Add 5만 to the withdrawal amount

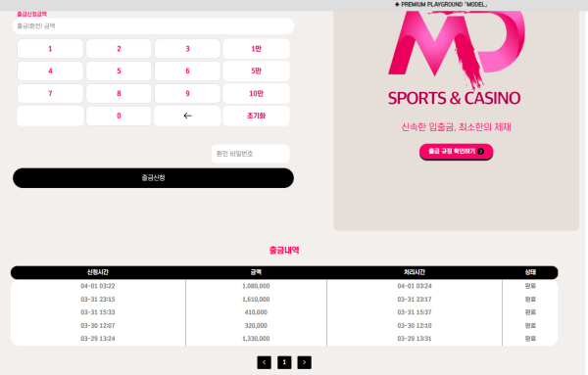[x=256, y=70]
